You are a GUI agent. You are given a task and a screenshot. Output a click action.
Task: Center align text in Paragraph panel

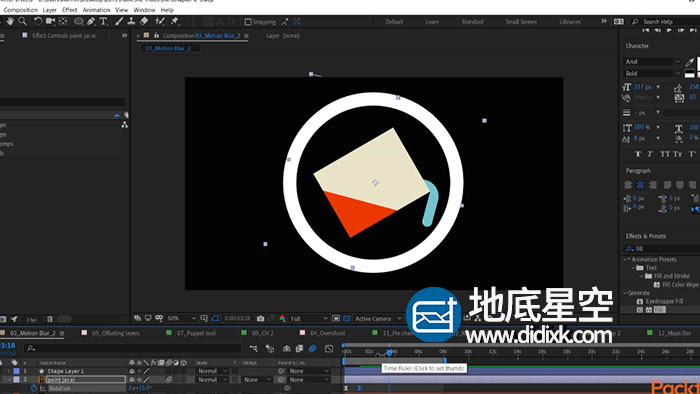(640, 185)
